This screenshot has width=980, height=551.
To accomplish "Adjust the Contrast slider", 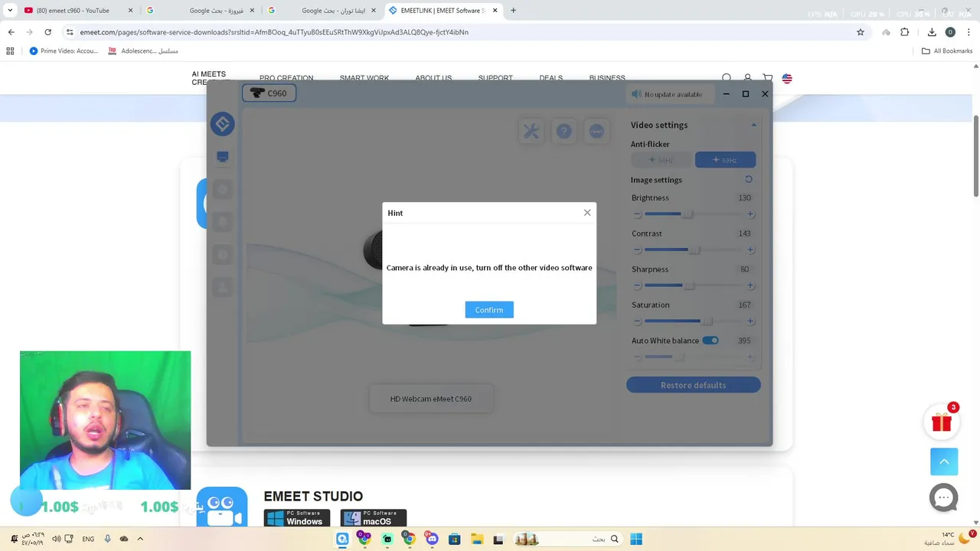I will coord(694,250).
